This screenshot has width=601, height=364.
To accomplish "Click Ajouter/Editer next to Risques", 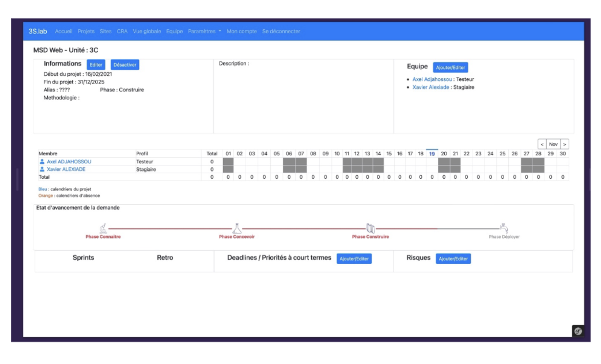I will tap(453, 258).
